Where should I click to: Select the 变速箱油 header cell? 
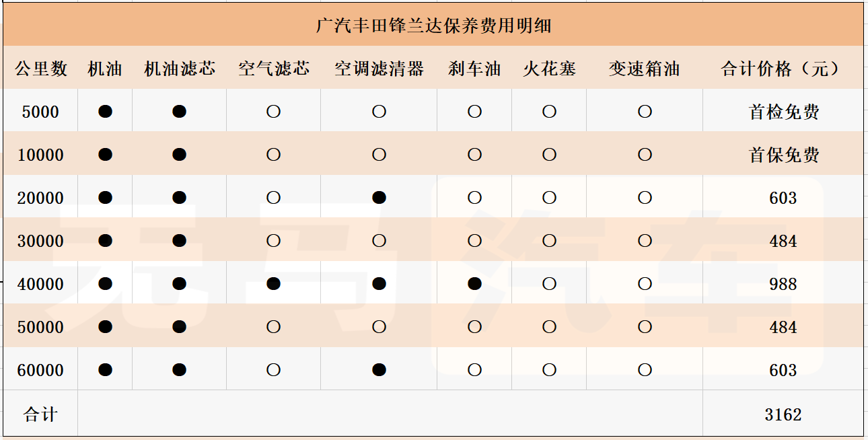point(645,69)
